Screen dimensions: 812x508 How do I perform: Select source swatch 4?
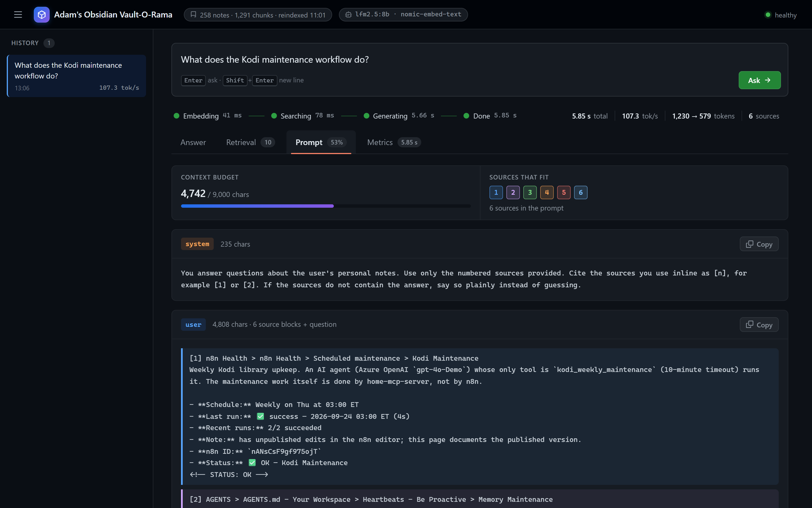coord(547,192)
